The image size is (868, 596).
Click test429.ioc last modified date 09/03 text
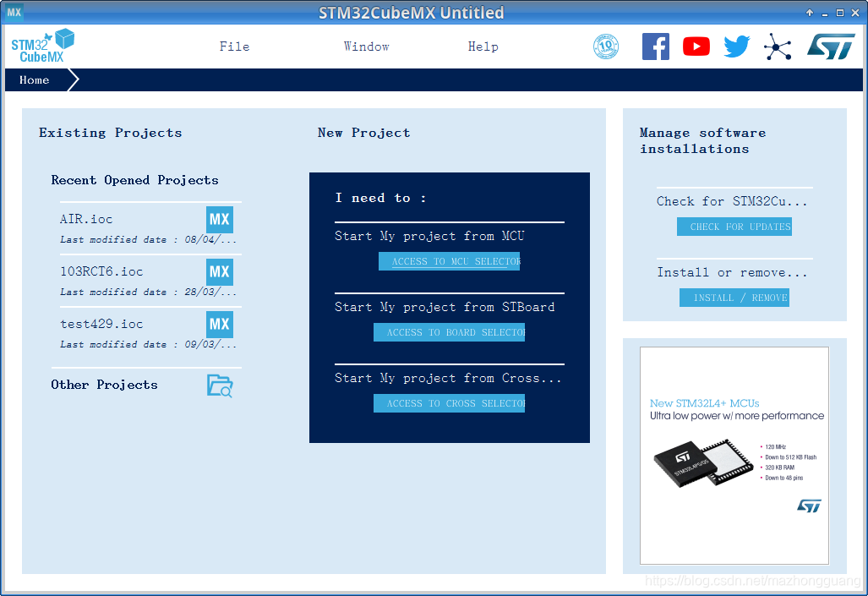149,345
